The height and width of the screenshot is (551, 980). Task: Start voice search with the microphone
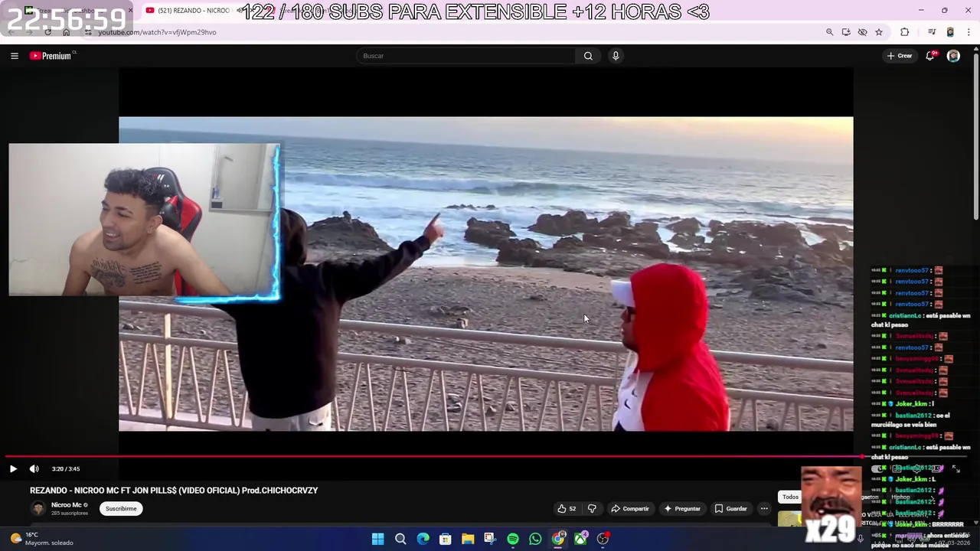616,56
